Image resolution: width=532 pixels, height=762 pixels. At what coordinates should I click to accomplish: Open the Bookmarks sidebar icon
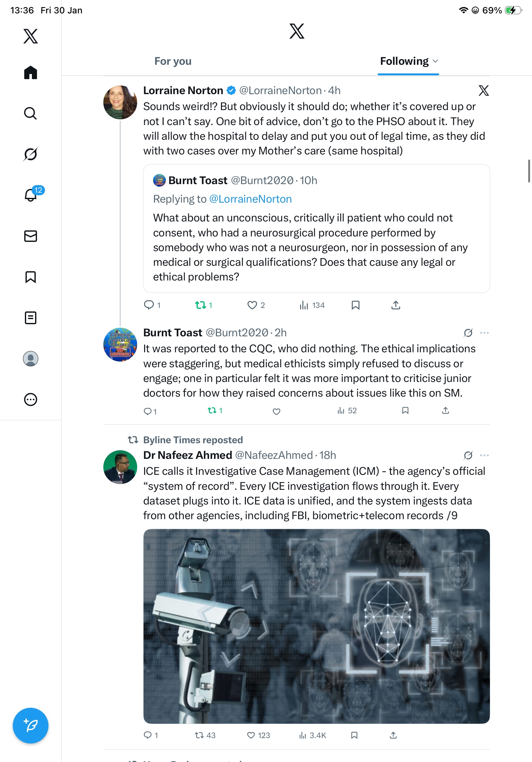(x=31, y=277)
